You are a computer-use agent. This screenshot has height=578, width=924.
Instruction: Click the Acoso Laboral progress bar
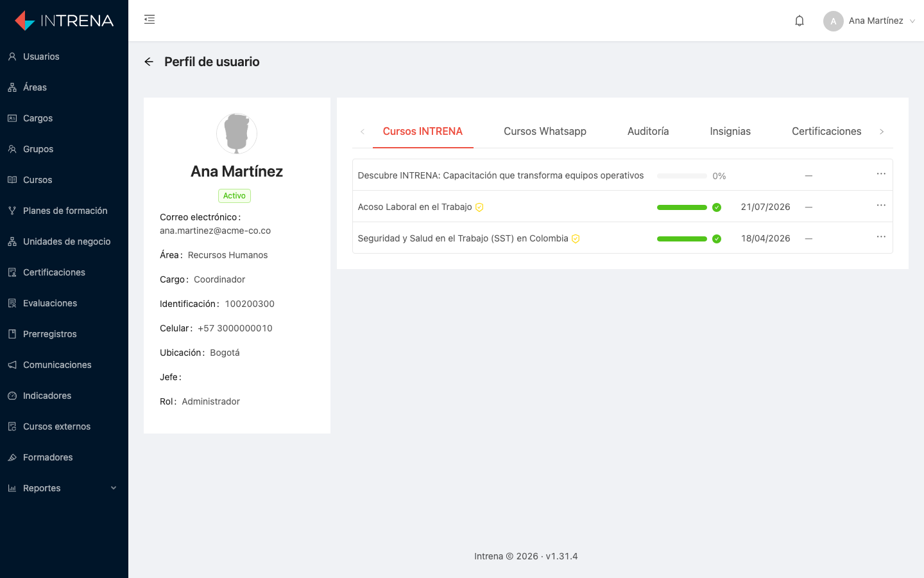click(x=682, y=207)
